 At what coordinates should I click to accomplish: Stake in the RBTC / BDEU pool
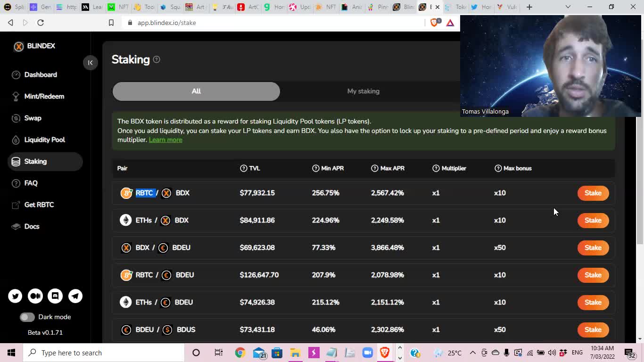[593, 275]
